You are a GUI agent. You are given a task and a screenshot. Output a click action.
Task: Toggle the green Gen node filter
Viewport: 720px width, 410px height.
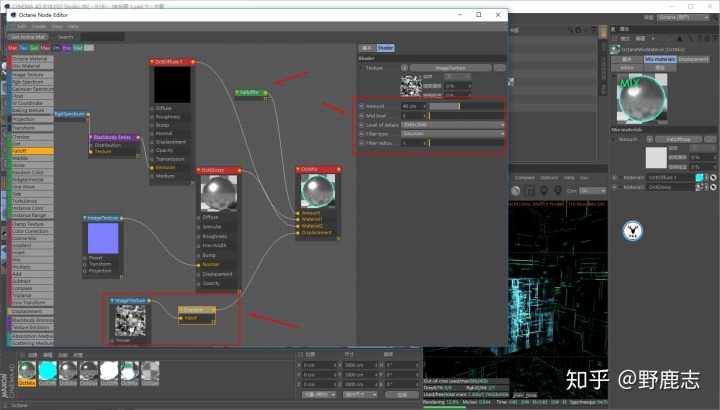[x=34, y=48]
